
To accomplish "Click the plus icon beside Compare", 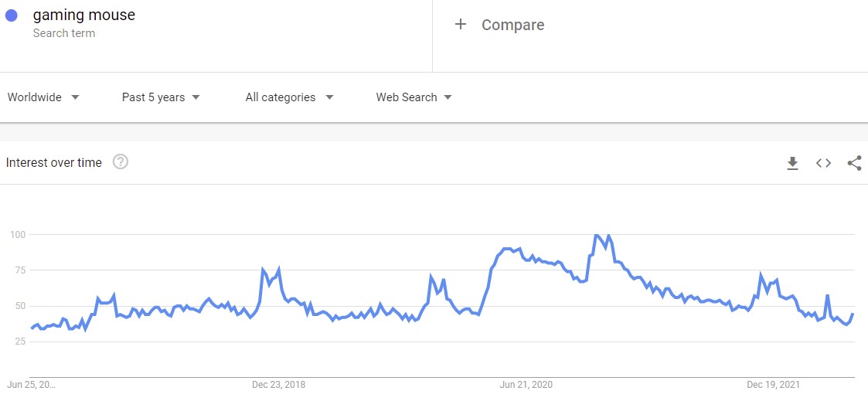I will point(461,24).
